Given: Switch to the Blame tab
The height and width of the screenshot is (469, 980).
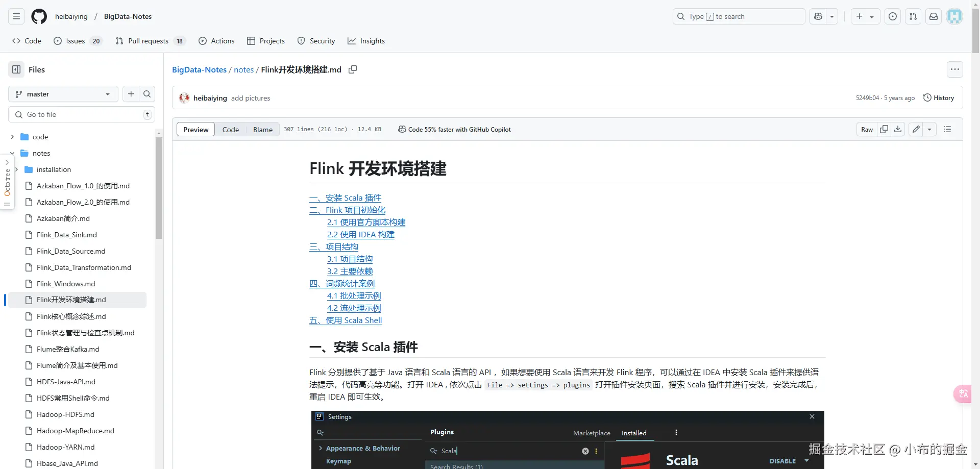Looking at the screenshot, I should [262, 129].
